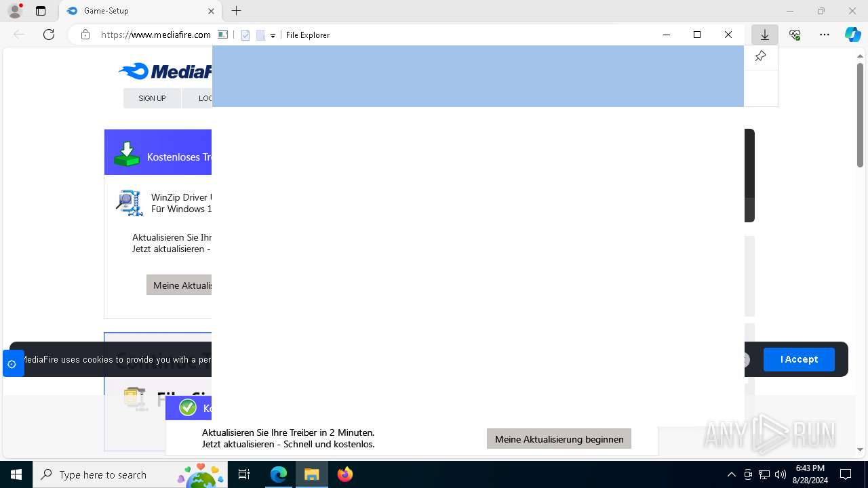
Task: Close the Game-Setup tab
Action: [x=211, y=11]
